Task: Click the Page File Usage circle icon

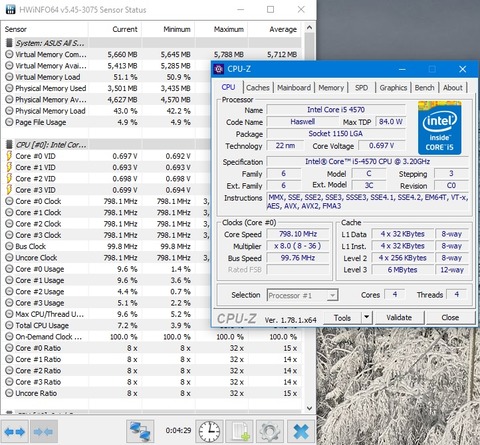Action: pos(9,122)
